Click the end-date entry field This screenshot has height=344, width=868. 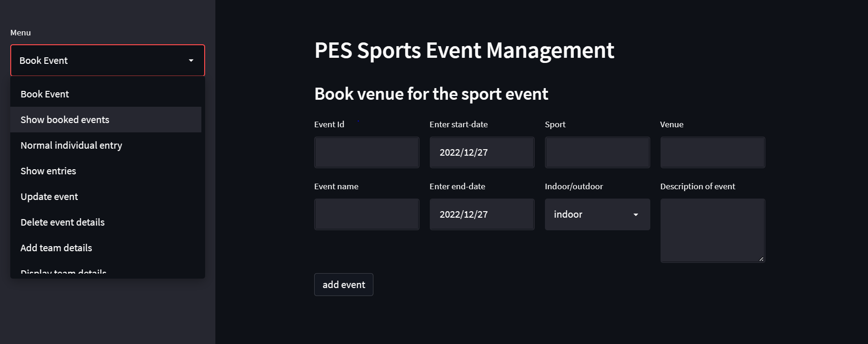click(x=482, y=214)
